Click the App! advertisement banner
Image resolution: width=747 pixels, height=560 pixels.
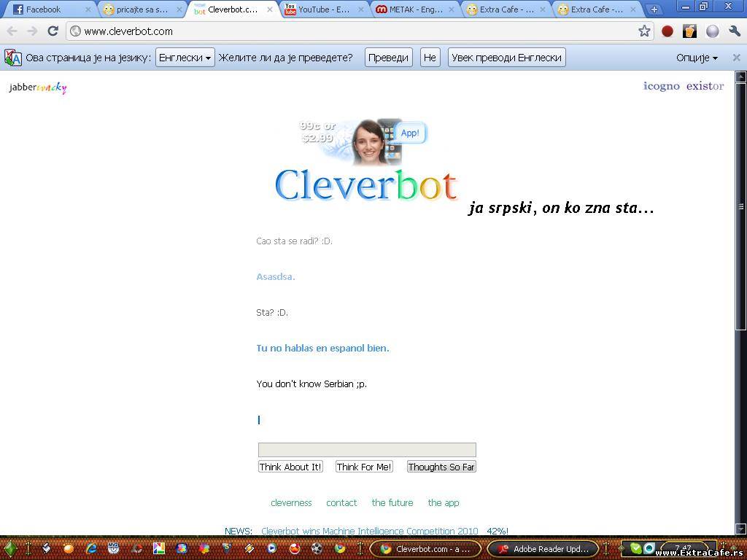363,141
